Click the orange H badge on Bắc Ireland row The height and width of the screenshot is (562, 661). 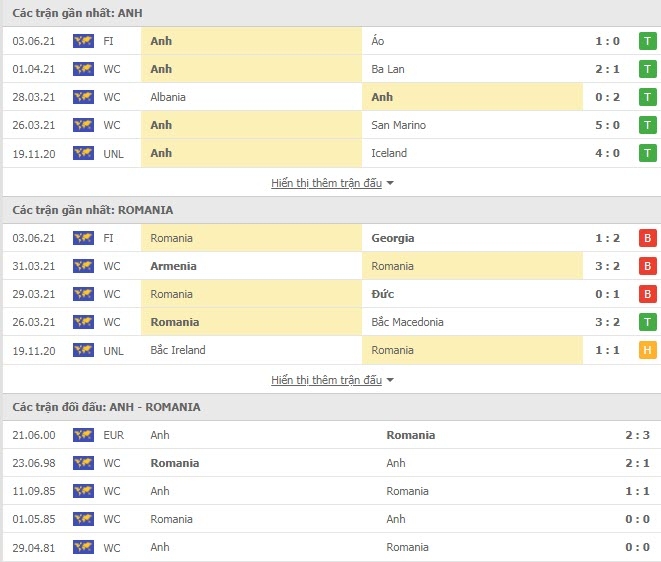click(648, 350)
